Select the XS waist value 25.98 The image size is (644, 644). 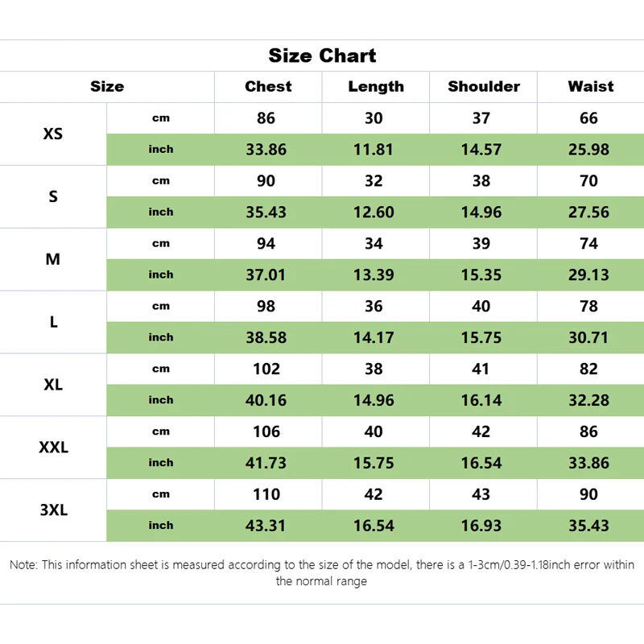point(588,149)
